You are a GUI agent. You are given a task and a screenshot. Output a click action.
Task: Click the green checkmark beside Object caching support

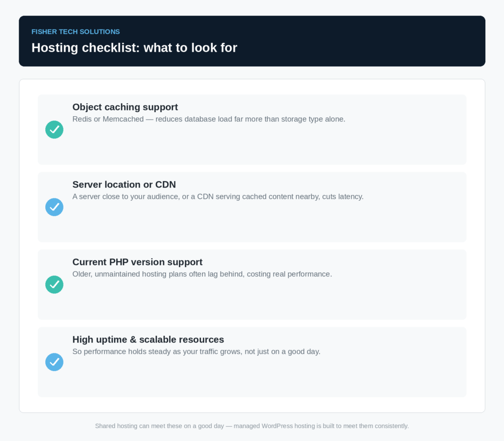point(54,129)
